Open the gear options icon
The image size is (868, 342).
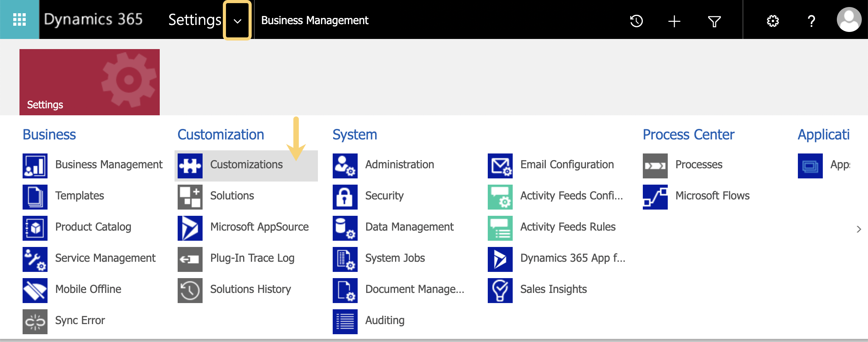coord(773,21)
